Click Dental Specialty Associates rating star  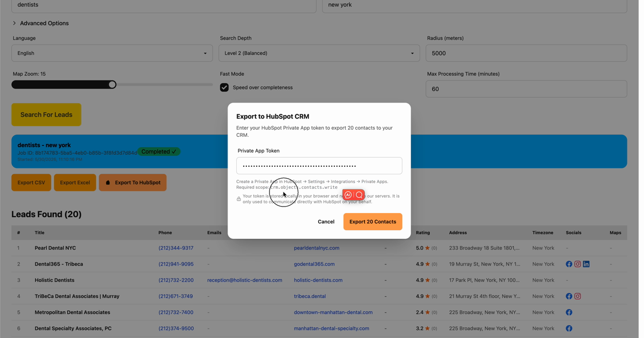(427, 328)
